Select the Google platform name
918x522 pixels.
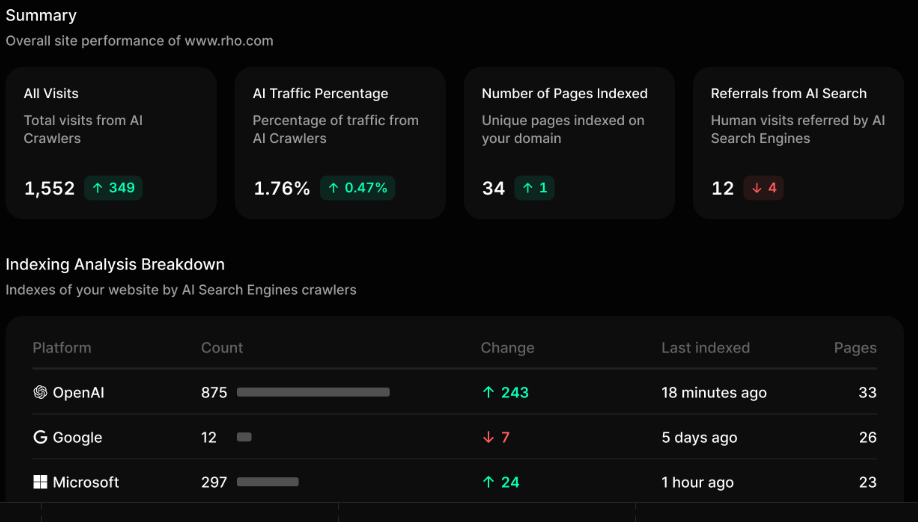[x=77, y=438]
